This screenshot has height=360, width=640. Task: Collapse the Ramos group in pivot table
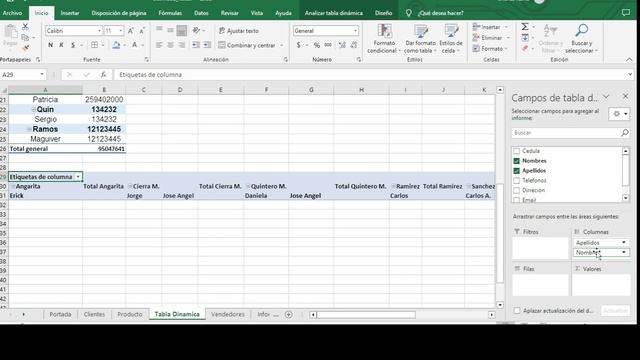coord(29,129)
